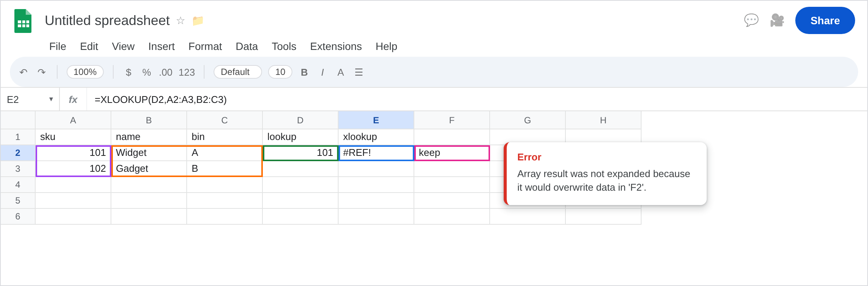Redo the last action

42,72
